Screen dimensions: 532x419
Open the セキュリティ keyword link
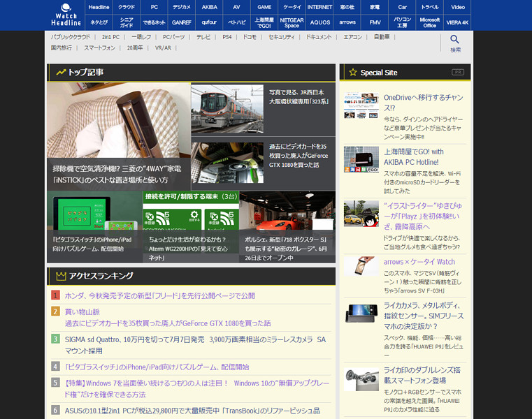click(281, 37)
